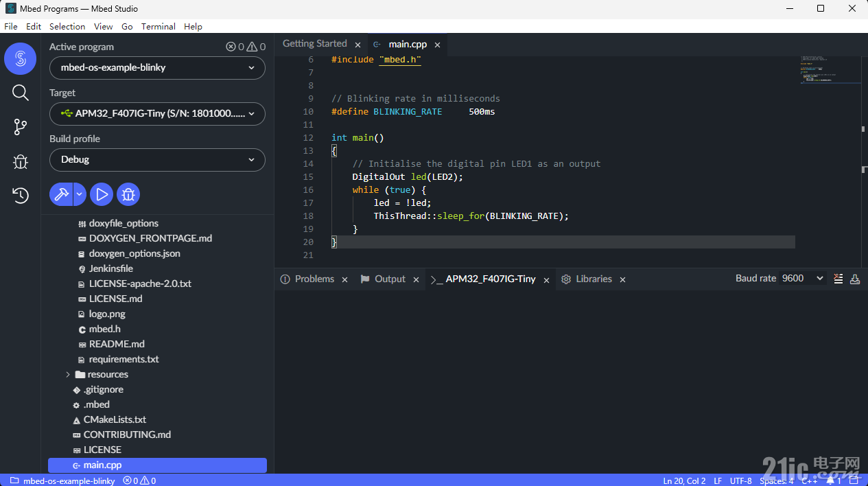This screenshot has height=486, width=868.
Task: Open errors and warnings count in status bar
Action: pyautogui.click(x=139, y=481)
